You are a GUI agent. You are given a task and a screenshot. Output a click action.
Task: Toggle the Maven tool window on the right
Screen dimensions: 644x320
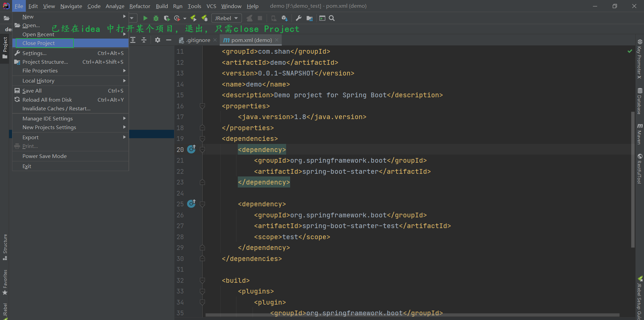(640, 134)
